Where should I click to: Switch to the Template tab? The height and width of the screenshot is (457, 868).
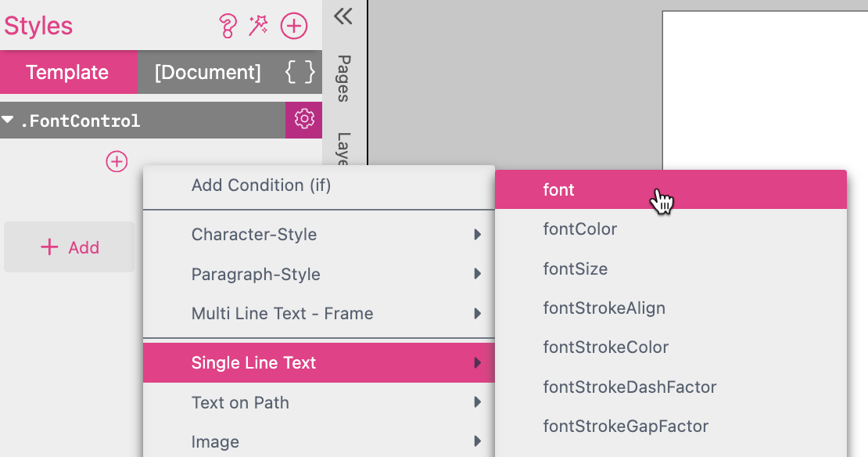point(69,72)
